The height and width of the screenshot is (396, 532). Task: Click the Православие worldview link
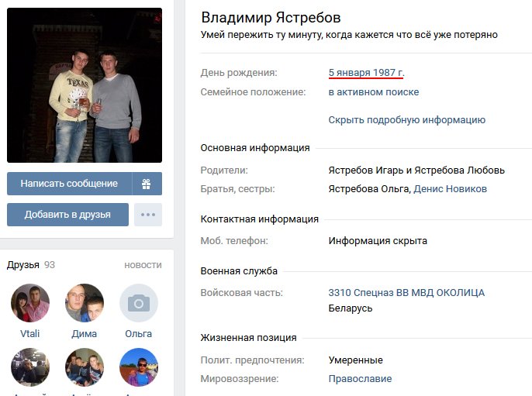click(360, 379)
